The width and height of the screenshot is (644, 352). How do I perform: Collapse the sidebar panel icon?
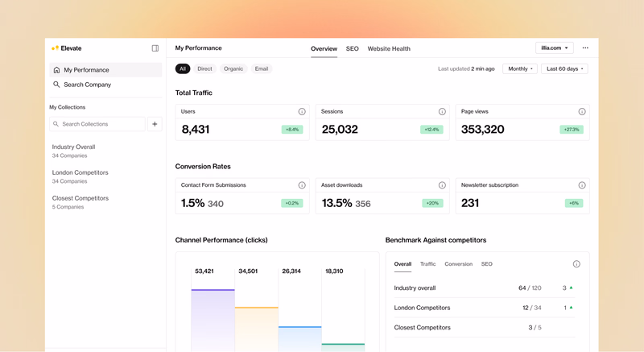point(155,48)
